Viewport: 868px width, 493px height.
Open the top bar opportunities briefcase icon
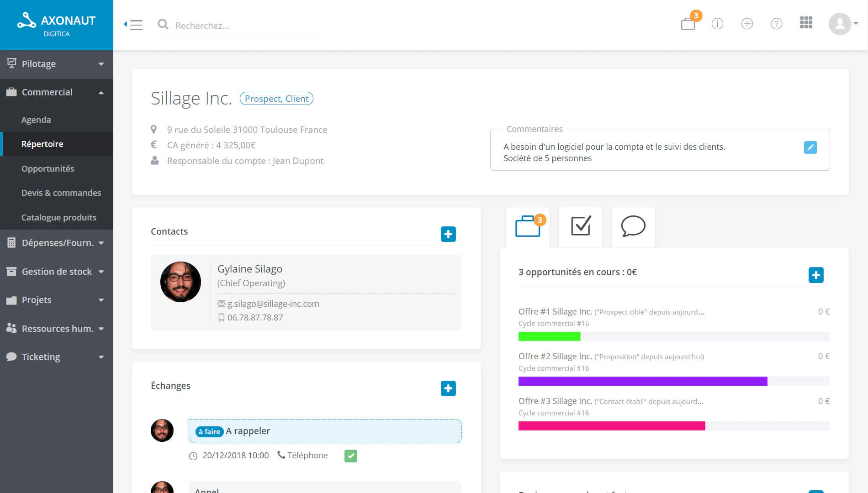[688, 23]
